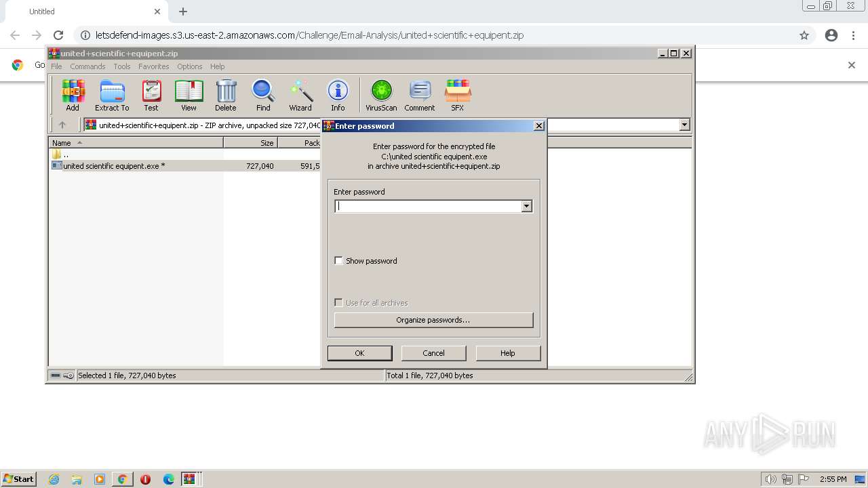Open the Favorites menu

(x=154, y=66)
